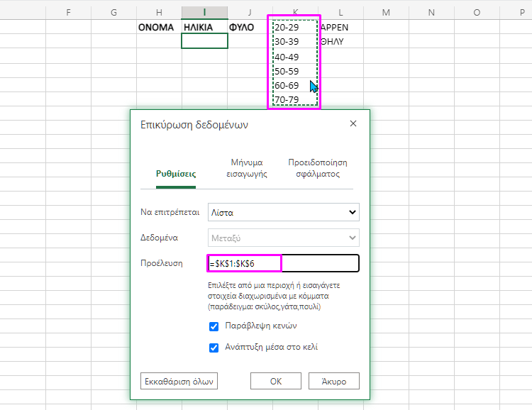Image resolution: width=532 pixels, height=410 pixels.
Task: Click the Δεδομένα dropdown showing Μεταξύ
Action: point(283,238)
